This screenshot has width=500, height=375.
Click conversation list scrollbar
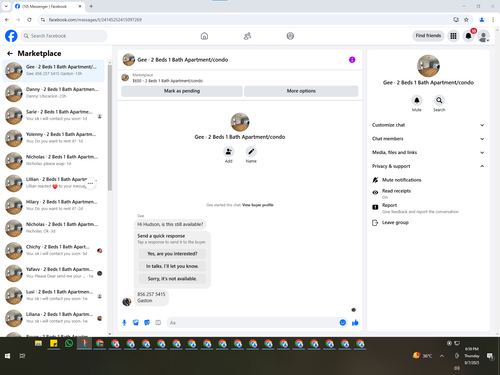pos(110,127)
